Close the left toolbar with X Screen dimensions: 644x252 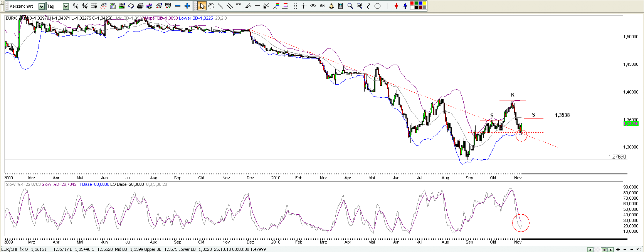click(x=2, y=2)
